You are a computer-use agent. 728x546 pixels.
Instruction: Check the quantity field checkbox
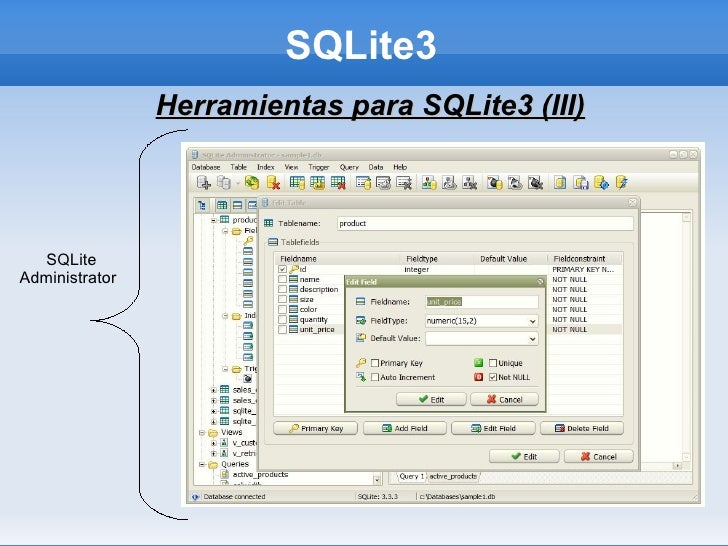click(282, 319)
